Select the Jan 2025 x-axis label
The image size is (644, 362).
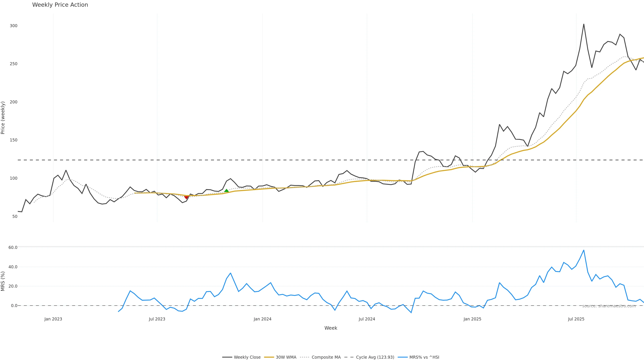click(x=472, y=319)
